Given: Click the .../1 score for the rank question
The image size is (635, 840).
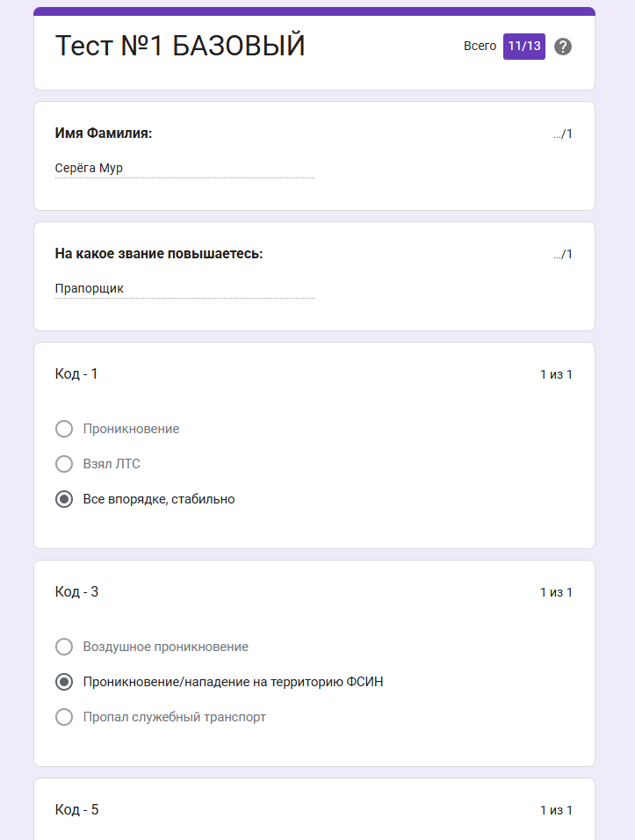Looking at the screenshot, I should click(561, 254).
